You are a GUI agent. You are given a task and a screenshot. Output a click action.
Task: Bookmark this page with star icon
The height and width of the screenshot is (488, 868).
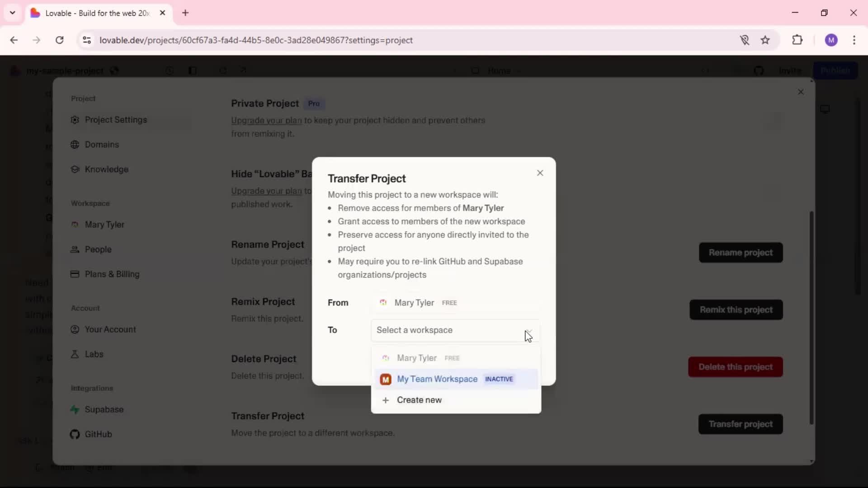[x=765, y=40]
